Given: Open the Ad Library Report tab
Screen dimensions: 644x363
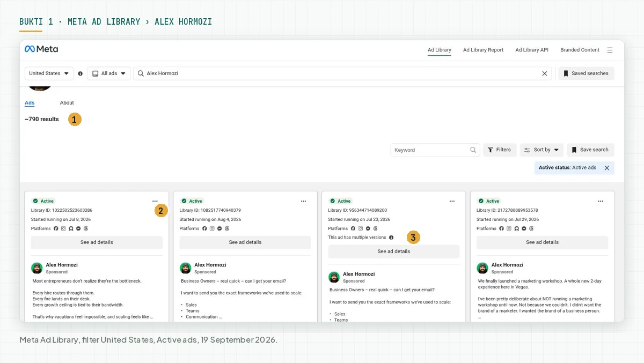Looking at the screenshot, I should pos(484,50).
